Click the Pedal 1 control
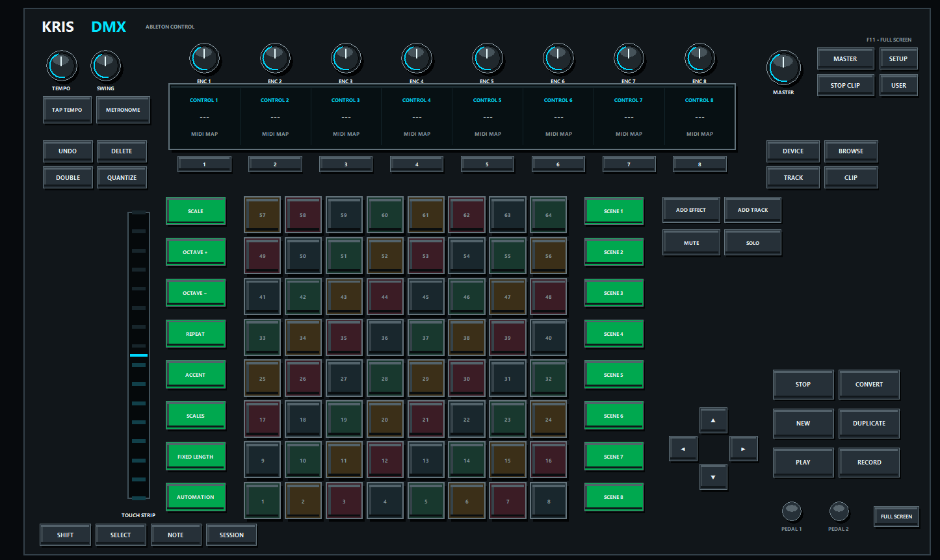 (x=792, y=511)
